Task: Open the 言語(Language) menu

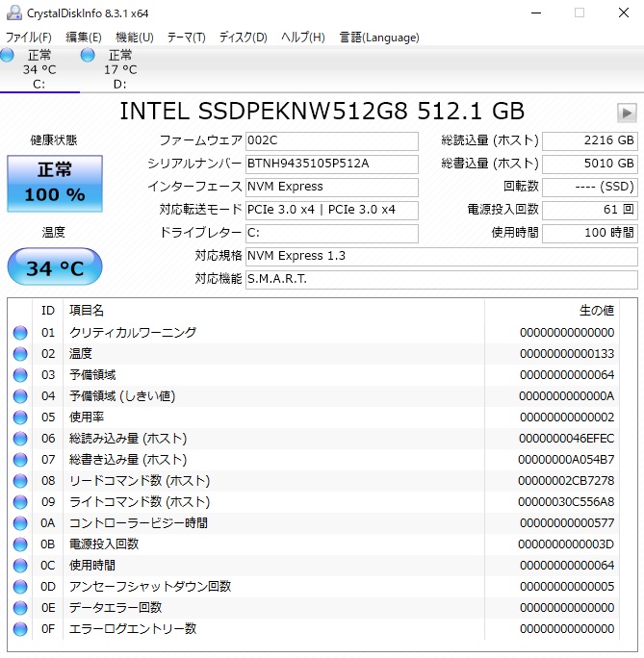Action: pyautogui.click(x=379, y=38)
